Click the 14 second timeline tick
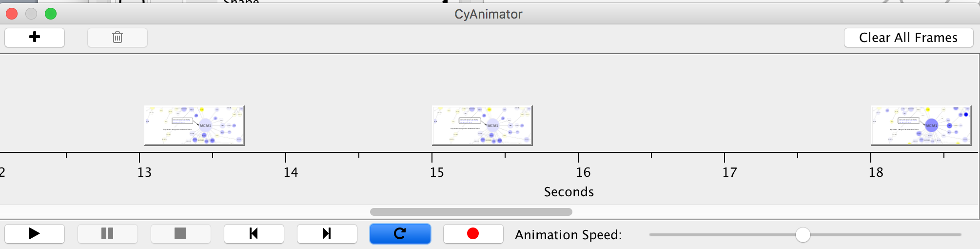980x249 pixels. (286, 157)
